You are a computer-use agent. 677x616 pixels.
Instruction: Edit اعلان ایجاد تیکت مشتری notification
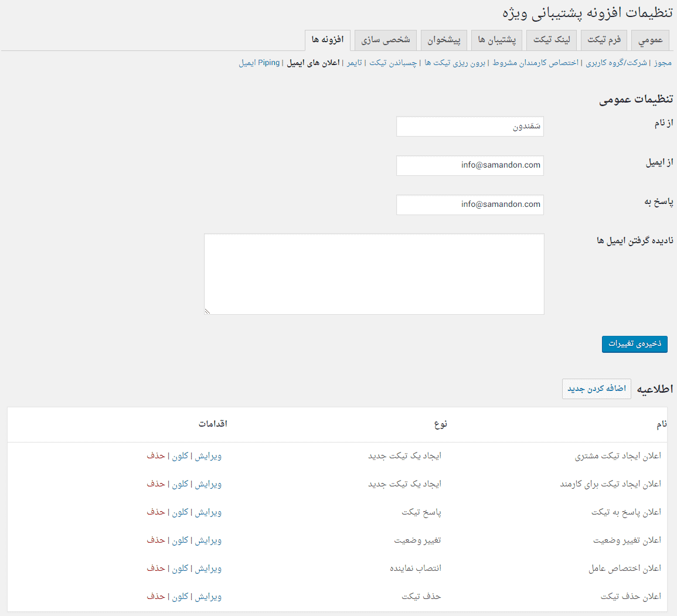[208, 456]
